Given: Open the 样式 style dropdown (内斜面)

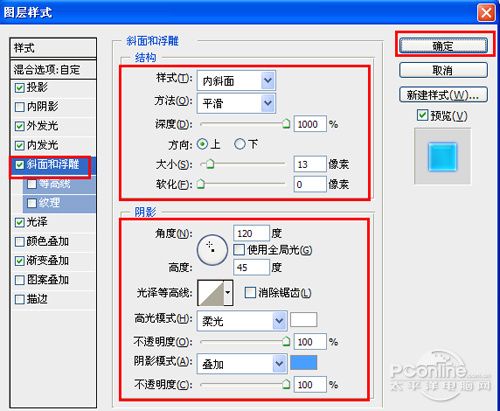Looking at the screenshot, I should coord(236,80).
